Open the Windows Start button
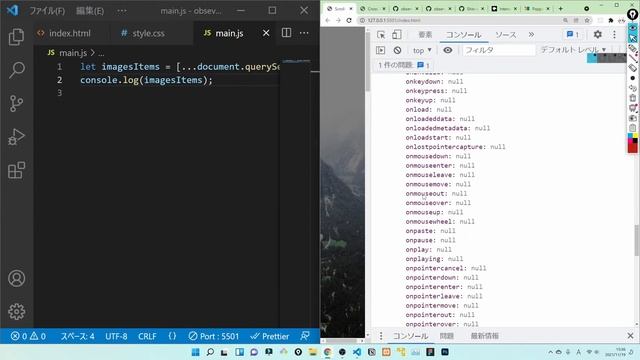Screen dimensions: 640x360 pyautogui.click(x=196, y=352)
